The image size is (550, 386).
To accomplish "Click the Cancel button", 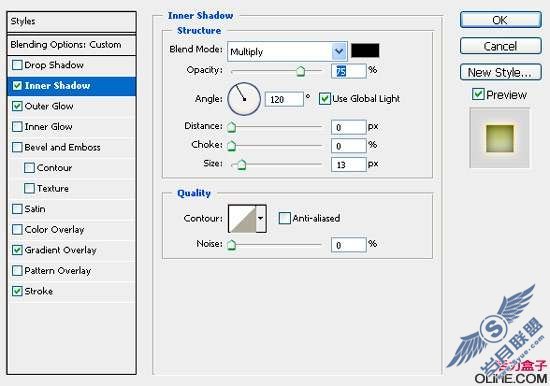I will [501, 46].
